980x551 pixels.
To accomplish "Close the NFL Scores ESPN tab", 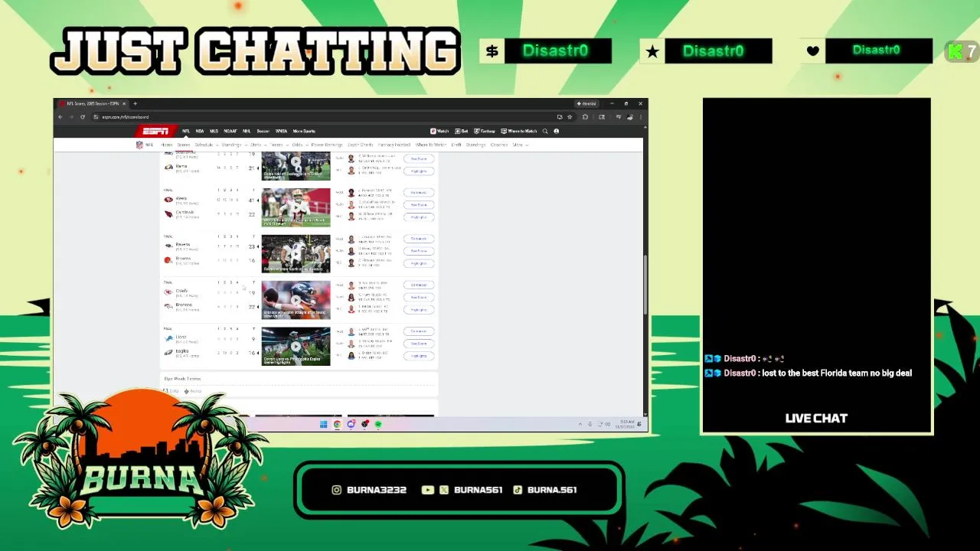I will pyautogui.click(x=124, y=103).
